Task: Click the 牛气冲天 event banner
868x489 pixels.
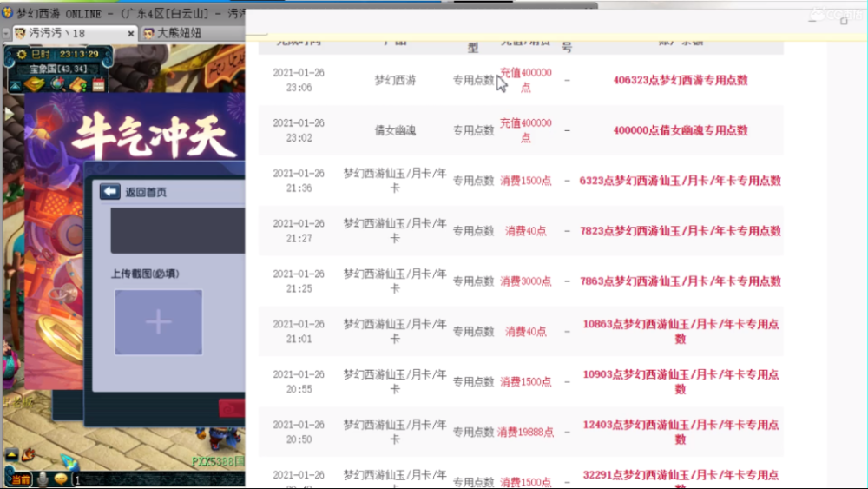Action: click(156, 135)
